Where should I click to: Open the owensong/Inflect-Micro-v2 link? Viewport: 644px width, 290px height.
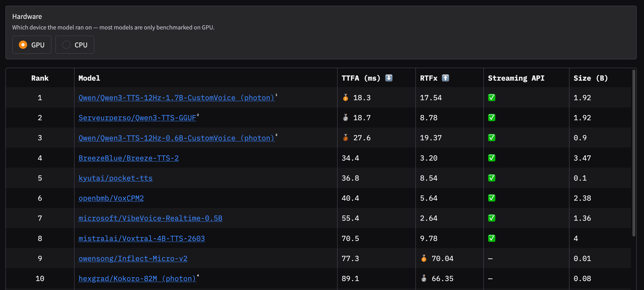(133, 259)
